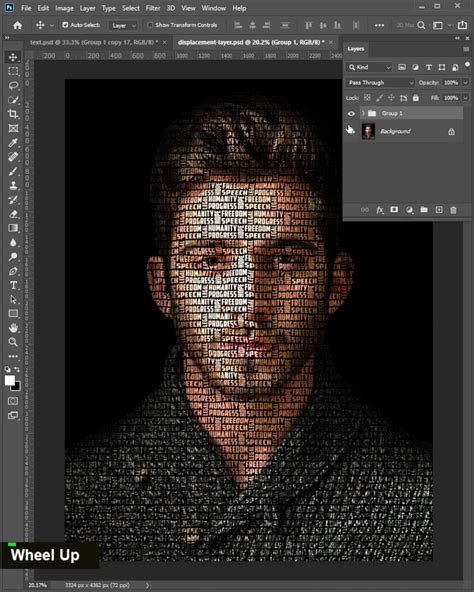This screenshot has height=592, width=474.
Task: Select the Horizontal Type tool
Action: (x=13, y=285)
